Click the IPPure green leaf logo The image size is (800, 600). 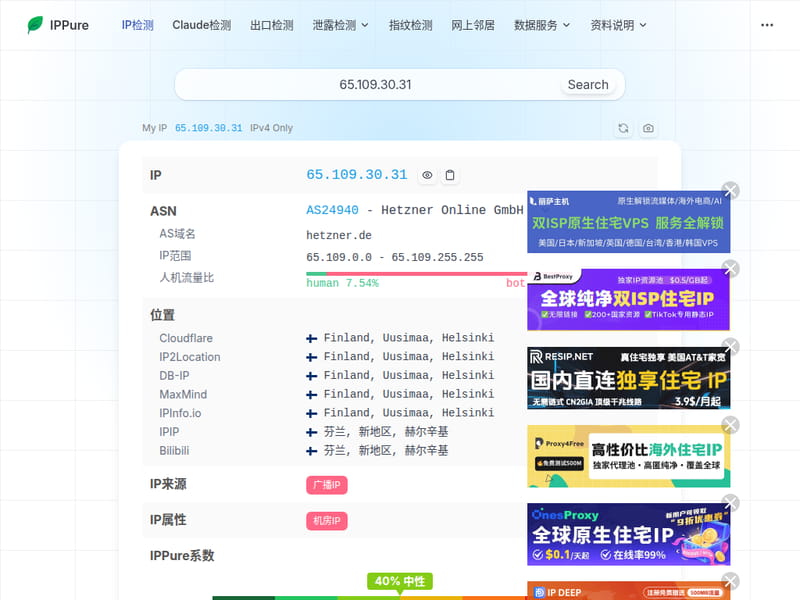click(x=35, y=24)
